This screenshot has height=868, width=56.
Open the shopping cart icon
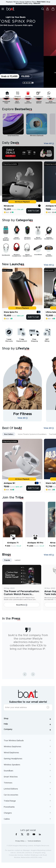click(x=53, y=9)
